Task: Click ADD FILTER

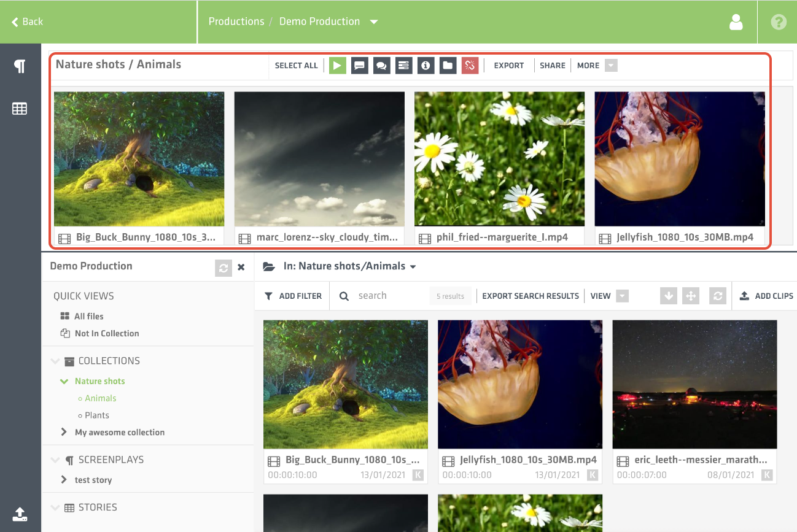Action: point(293,296)
